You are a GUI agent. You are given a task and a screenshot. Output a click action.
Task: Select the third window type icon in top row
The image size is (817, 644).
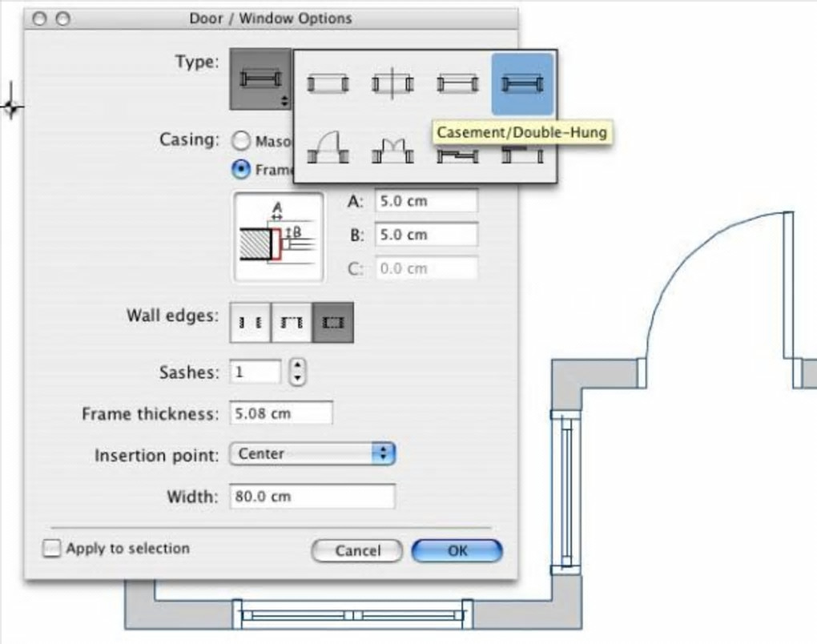(457, 83)
